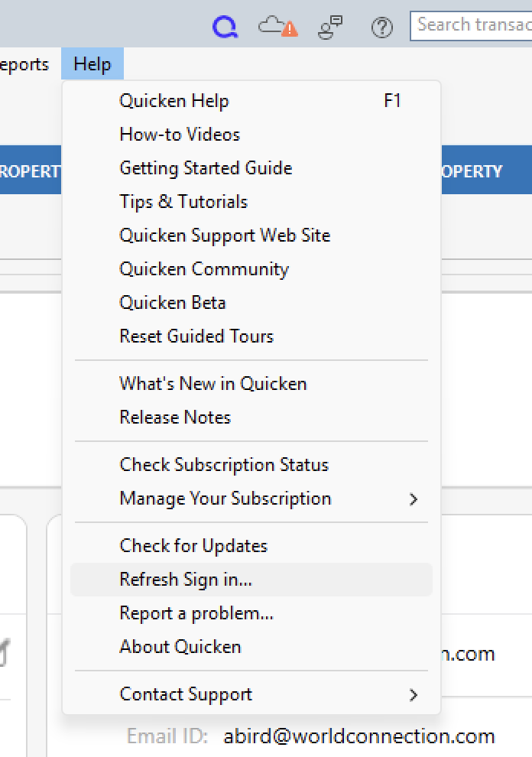Select Quicken Help
The width and height of the screenshot is (532, 757).
tap(251, 101)
